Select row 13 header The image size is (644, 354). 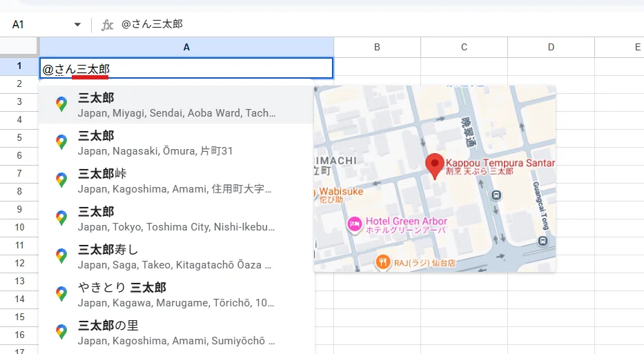point(19,282)
